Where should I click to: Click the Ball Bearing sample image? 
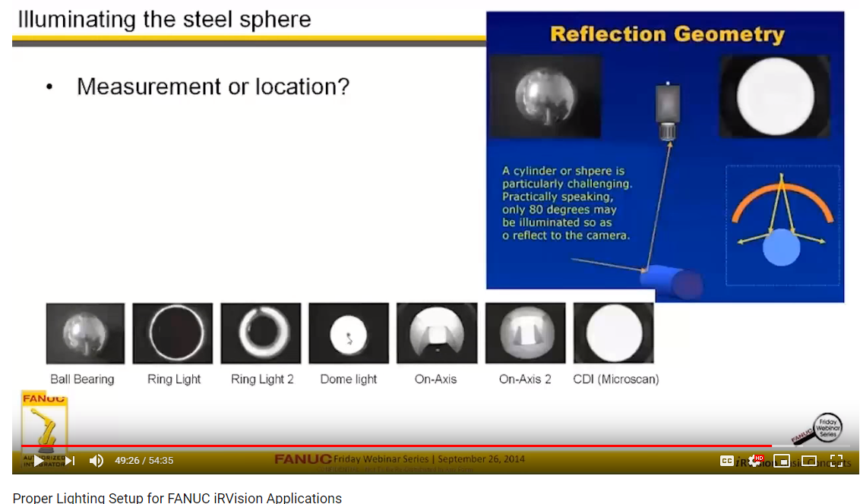[86, 333]
